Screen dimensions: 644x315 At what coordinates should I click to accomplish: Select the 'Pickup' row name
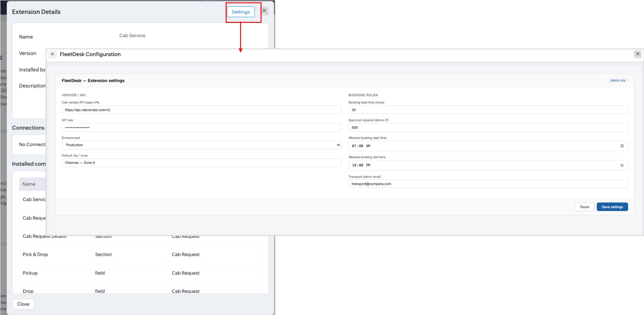pos(30,273)
